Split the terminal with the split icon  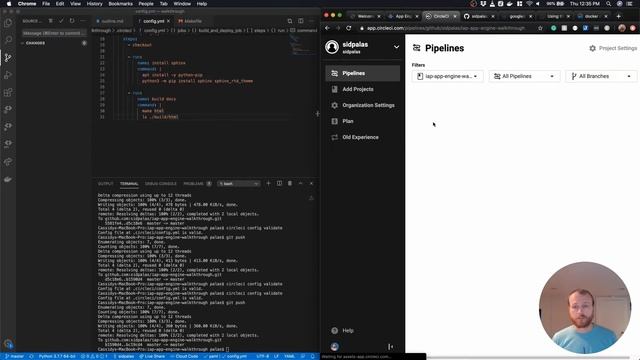point(279,184)
